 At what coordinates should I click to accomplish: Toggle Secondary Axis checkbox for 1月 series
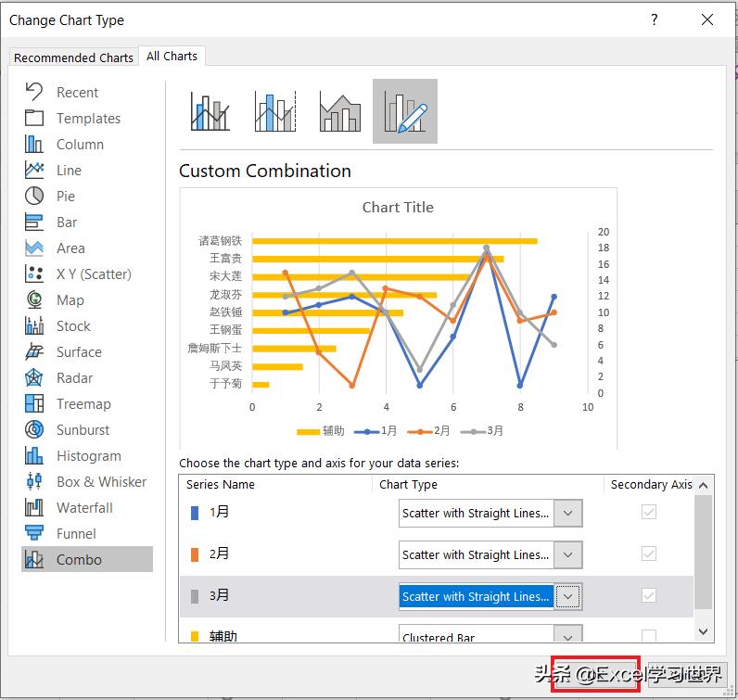pyautogui.click(x=649, y=513)
